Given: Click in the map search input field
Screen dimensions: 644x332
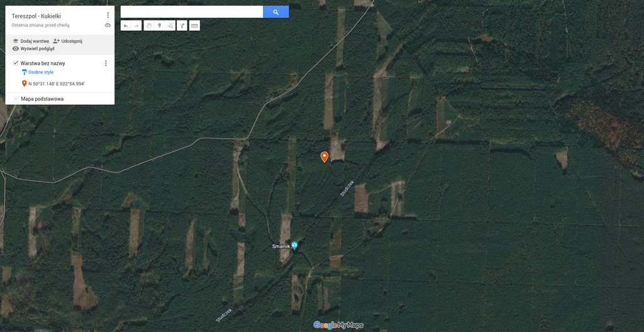Looking at the screenshot, I should 192,12.
